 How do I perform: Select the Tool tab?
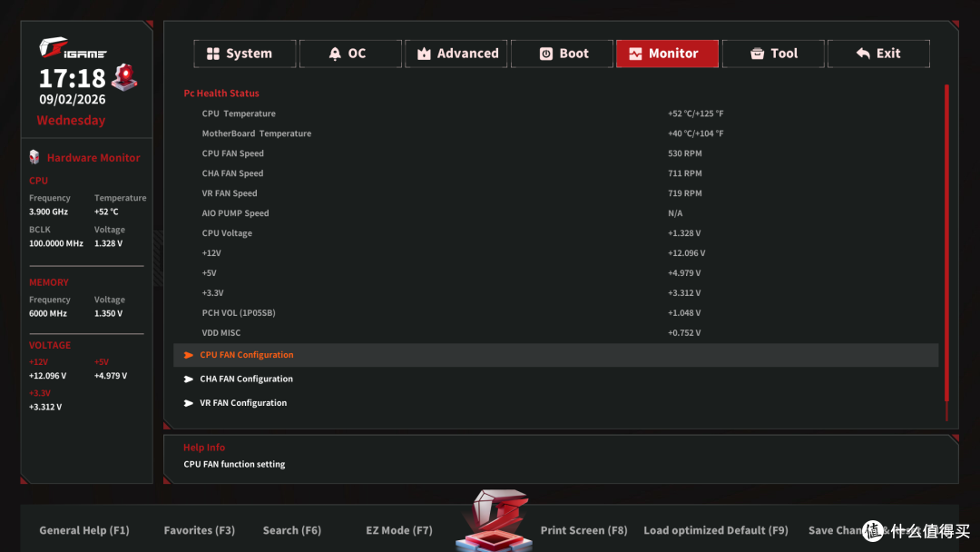click(773, 54)
